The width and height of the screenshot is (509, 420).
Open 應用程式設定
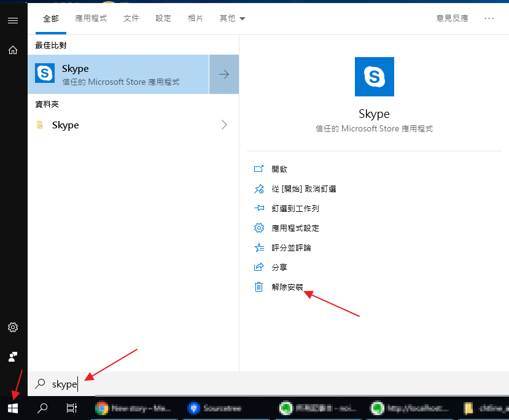tap(295, 228)
